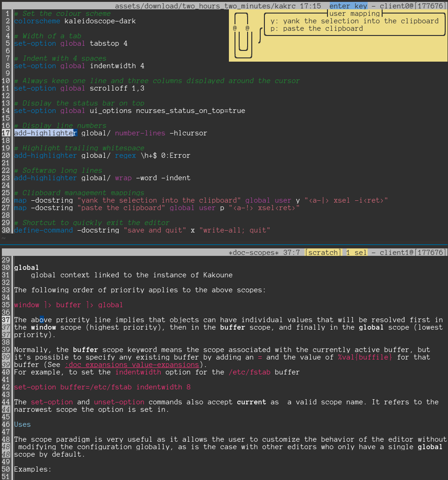
Task: Select the yank selection mapping entry
Action: [354, 21]
